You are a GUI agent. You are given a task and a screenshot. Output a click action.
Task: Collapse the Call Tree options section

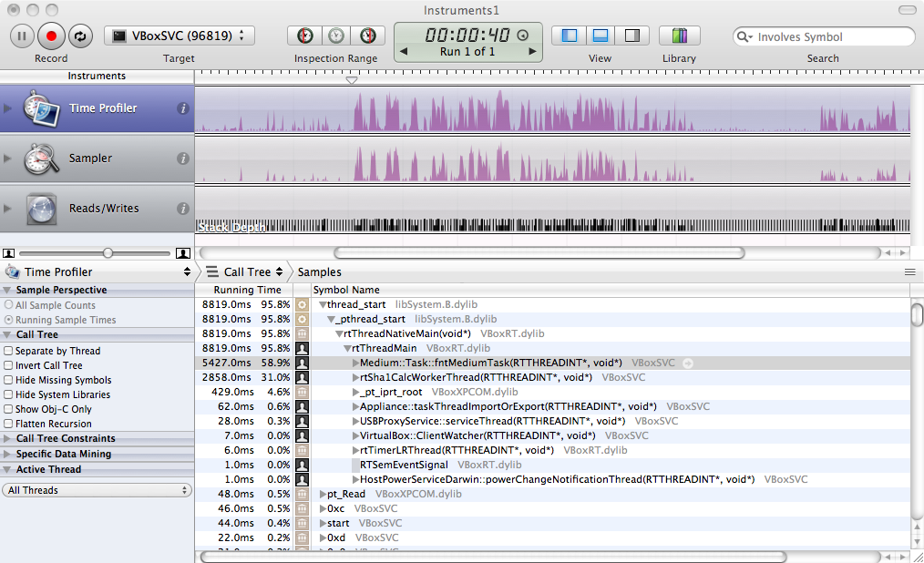click(7, 334)
